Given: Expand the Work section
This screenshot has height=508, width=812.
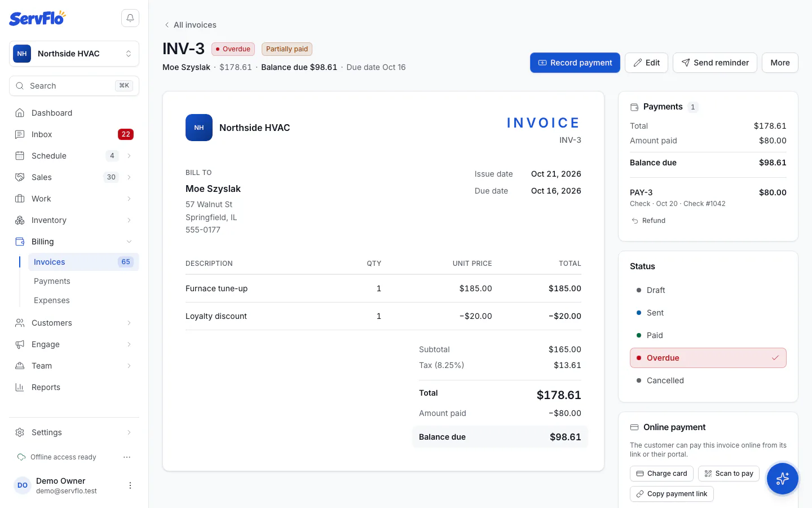Looking at the screenshot, I should tap(129, 199).
